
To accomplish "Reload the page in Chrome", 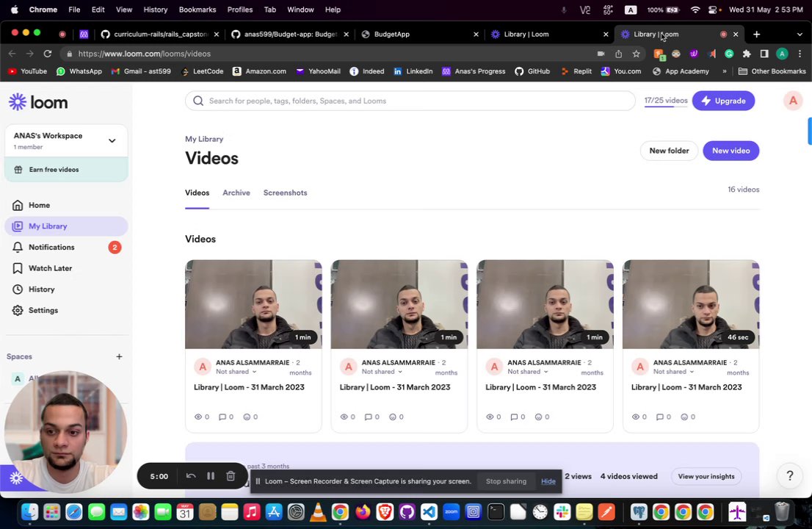I will coord(48,54).
